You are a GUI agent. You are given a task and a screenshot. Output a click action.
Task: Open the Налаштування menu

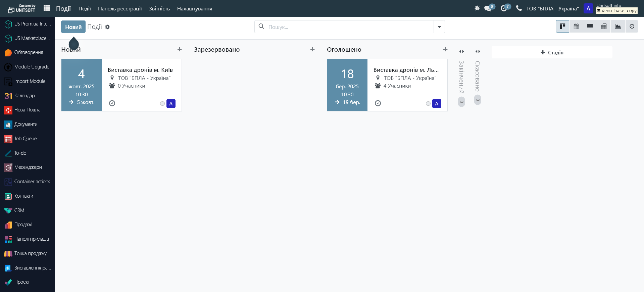(x=195, y=9)
